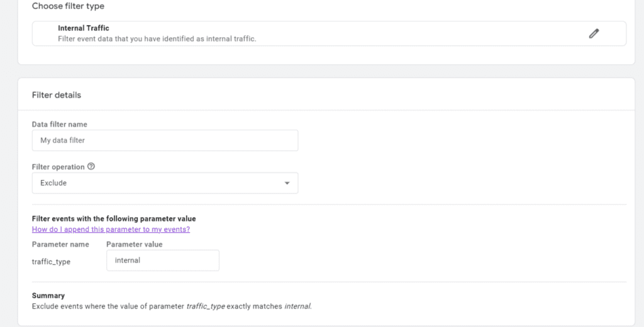Viewport: 644px width, 327px height.
Task: Click the 'Filter operation' label text
Action: 58,167
